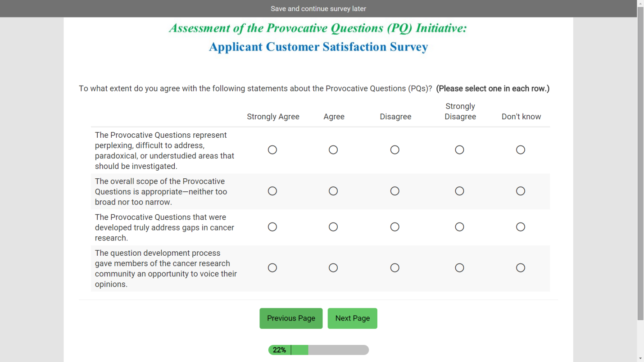Viewport: 644px width, 362px height.
Task: Select Strongly Agree for question development process
Action: pyautogui.click(x=272, y=268)
